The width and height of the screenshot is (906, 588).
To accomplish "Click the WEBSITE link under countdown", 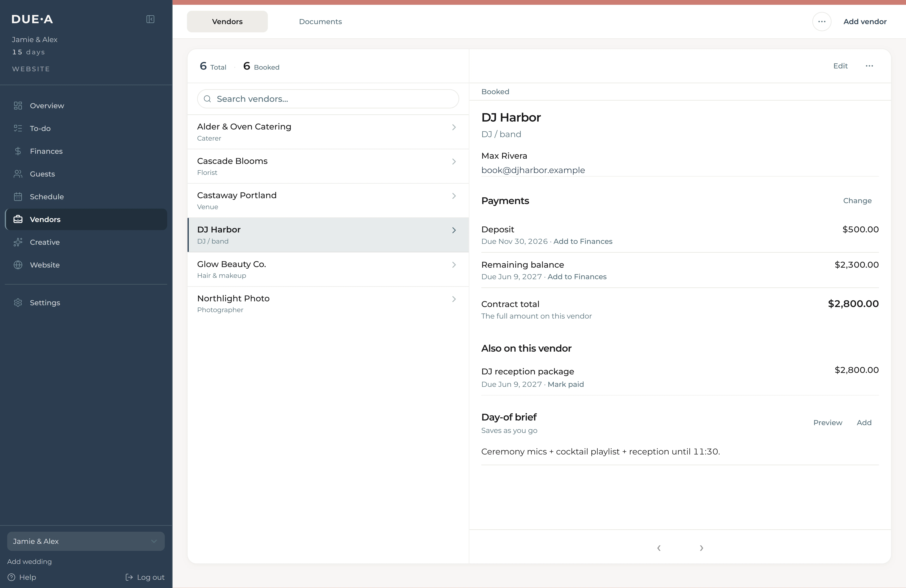I will point(31,69).
